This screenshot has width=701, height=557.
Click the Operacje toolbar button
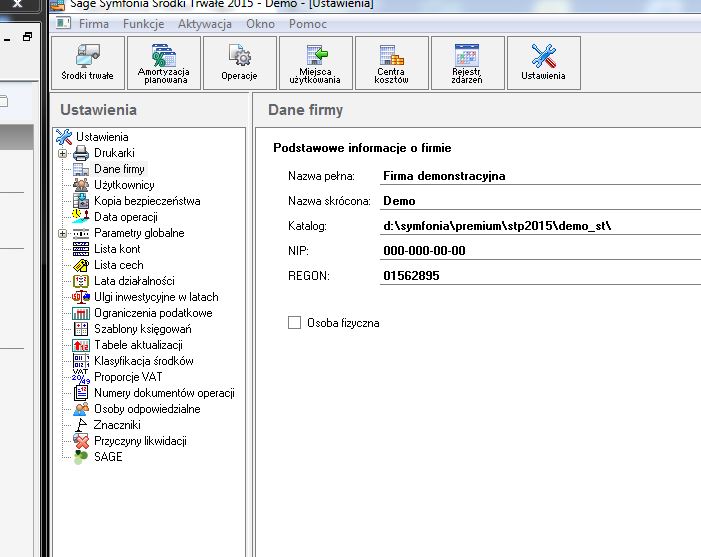tap(240, 63)
